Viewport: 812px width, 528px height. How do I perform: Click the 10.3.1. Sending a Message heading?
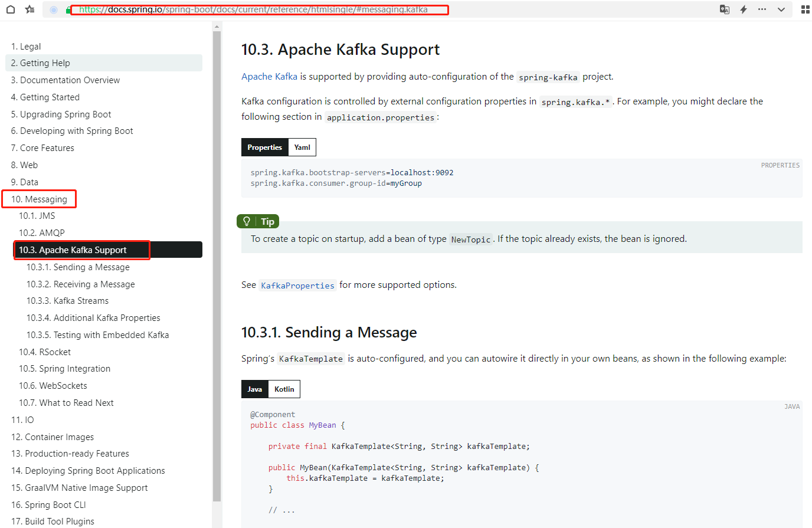(329, 333)
